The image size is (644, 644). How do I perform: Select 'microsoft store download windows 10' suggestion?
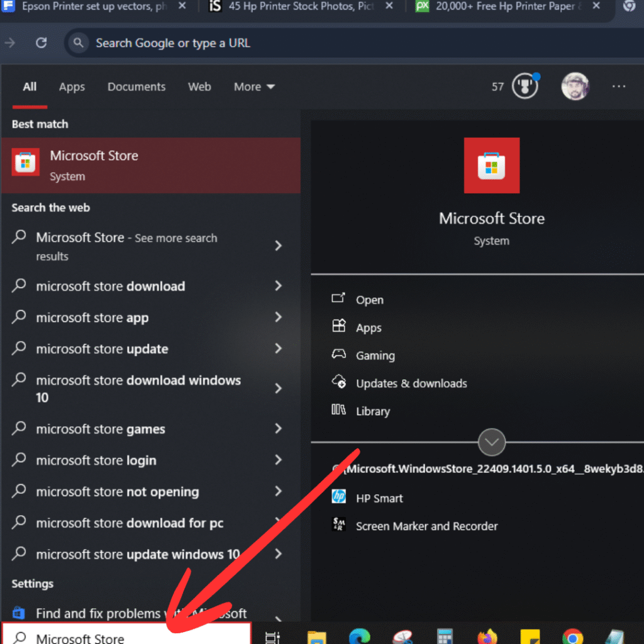pos(138,389)
